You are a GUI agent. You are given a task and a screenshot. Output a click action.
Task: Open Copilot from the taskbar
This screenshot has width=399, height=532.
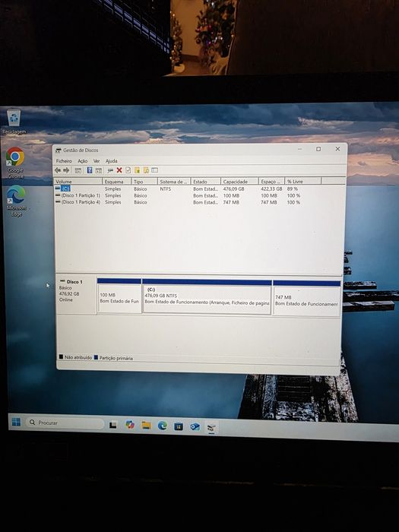pos(130,424)
